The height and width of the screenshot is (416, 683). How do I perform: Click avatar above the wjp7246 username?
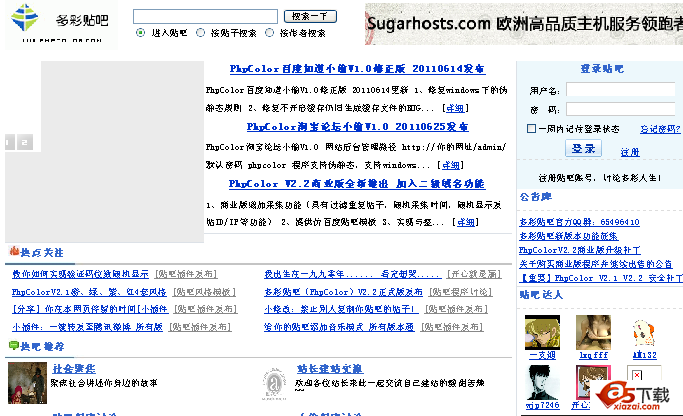coord(542,382)
